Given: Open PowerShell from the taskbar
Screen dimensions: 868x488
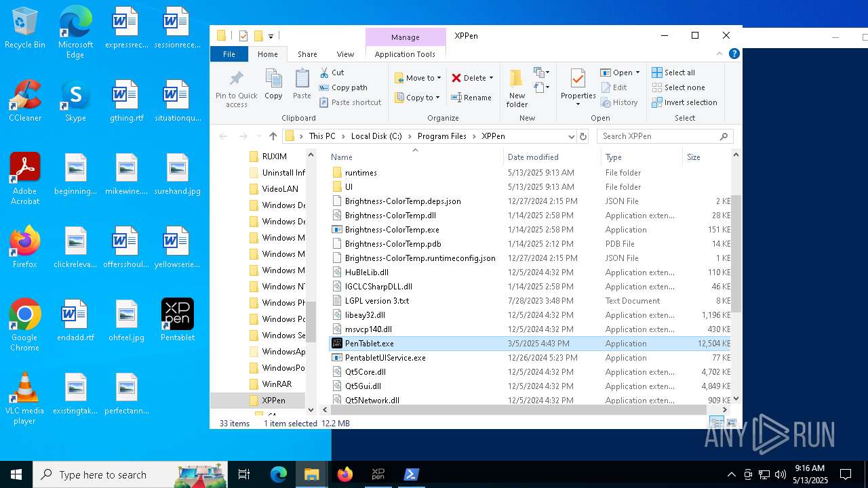Looking at the screenshot, I should point(412,474).
